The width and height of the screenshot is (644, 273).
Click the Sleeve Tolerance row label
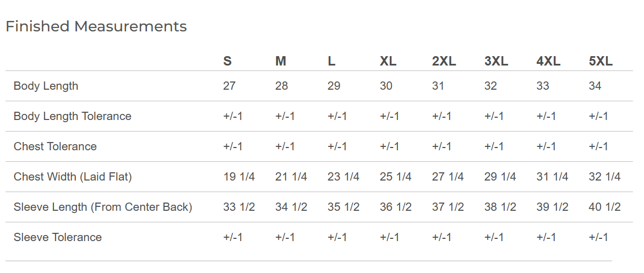coord(58,237)
